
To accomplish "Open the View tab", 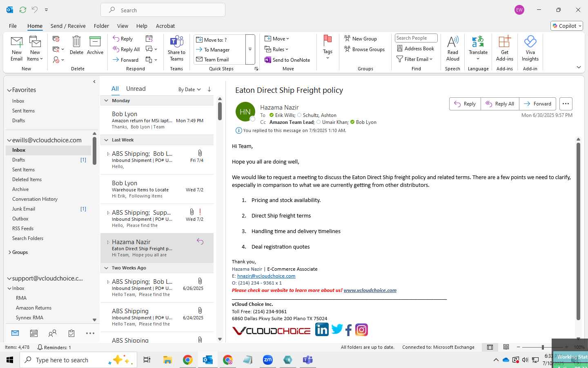I will 122,26.
